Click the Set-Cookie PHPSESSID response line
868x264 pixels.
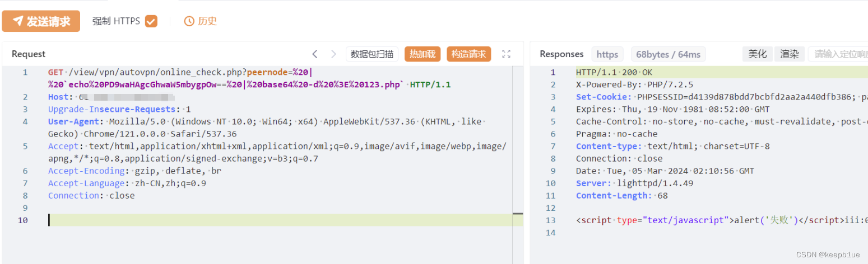pos(722,97)
